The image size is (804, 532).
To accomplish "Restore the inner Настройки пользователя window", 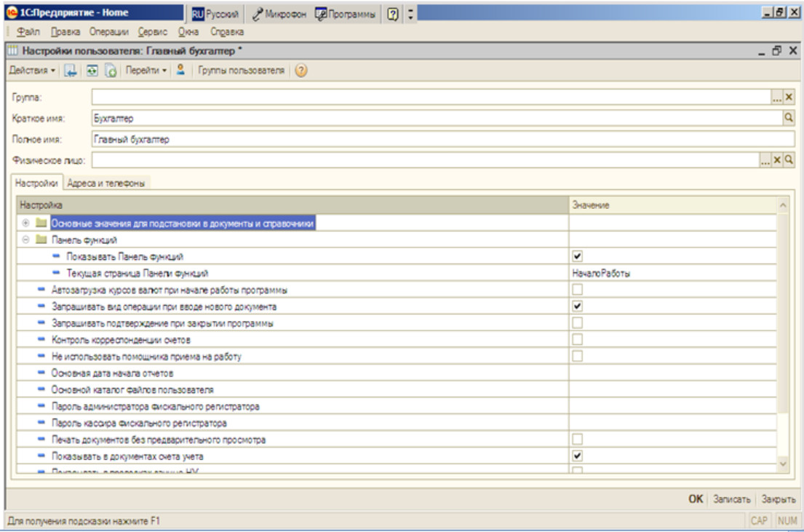I will click(777, 50).
